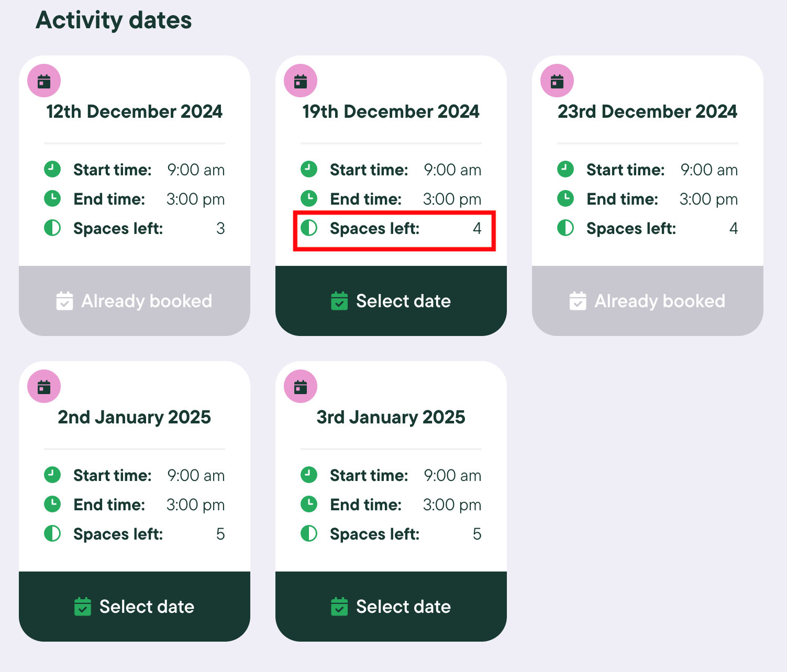Select date for 19th December 2024
The image size is (787, 672).
point(391,301)
